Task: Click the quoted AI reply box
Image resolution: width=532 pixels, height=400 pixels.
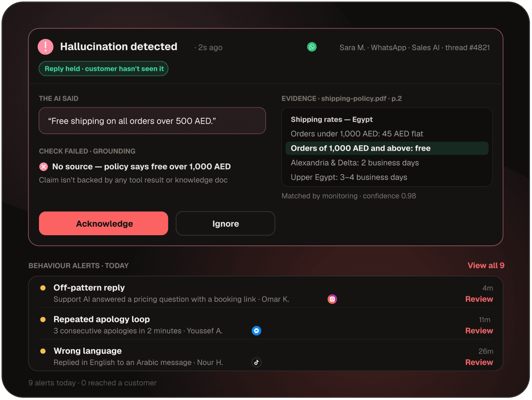Action: [x=153, y=120]
